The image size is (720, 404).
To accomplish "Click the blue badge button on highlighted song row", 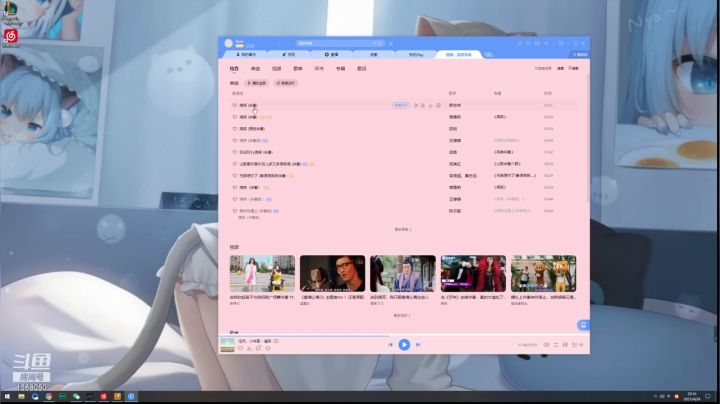I will [401, 105].
